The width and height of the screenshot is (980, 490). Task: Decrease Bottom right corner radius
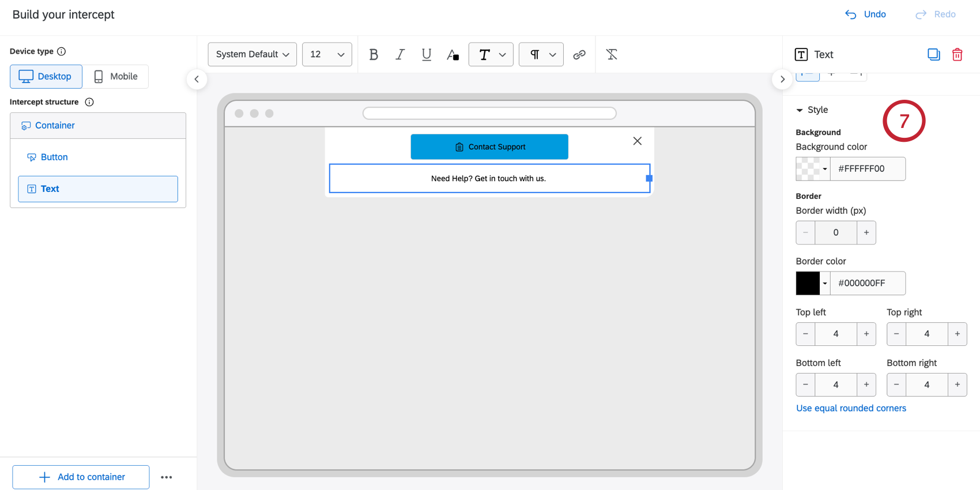896,385
